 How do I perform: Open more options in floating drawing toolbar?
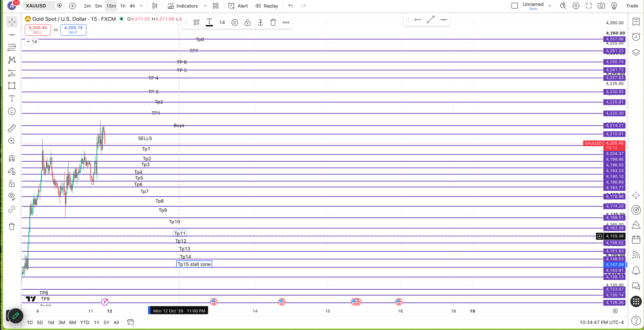click(x=286, y=23)
